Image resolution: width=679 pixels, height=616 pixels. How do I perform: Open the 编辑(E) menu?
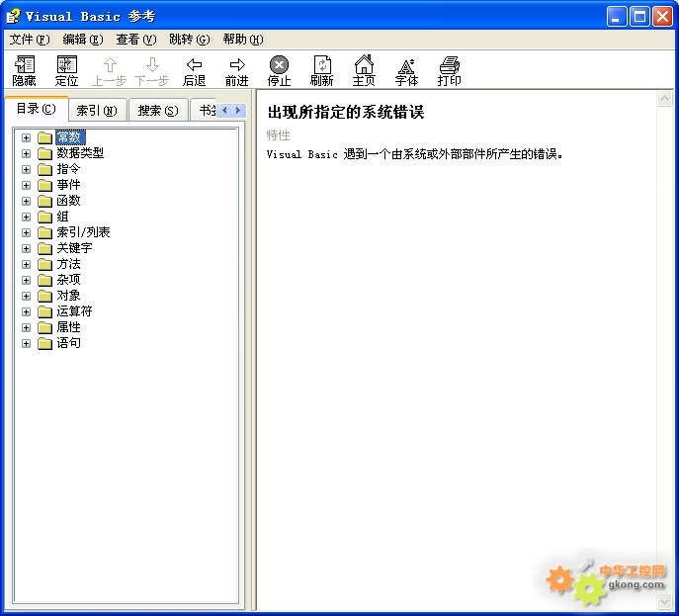(83, 40)
